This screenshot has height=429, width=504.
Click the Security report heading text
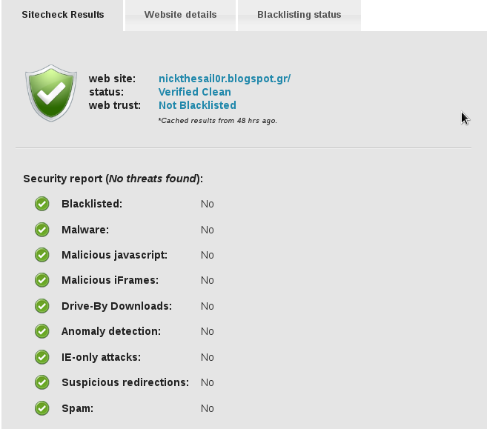click(x=113, y=179)
